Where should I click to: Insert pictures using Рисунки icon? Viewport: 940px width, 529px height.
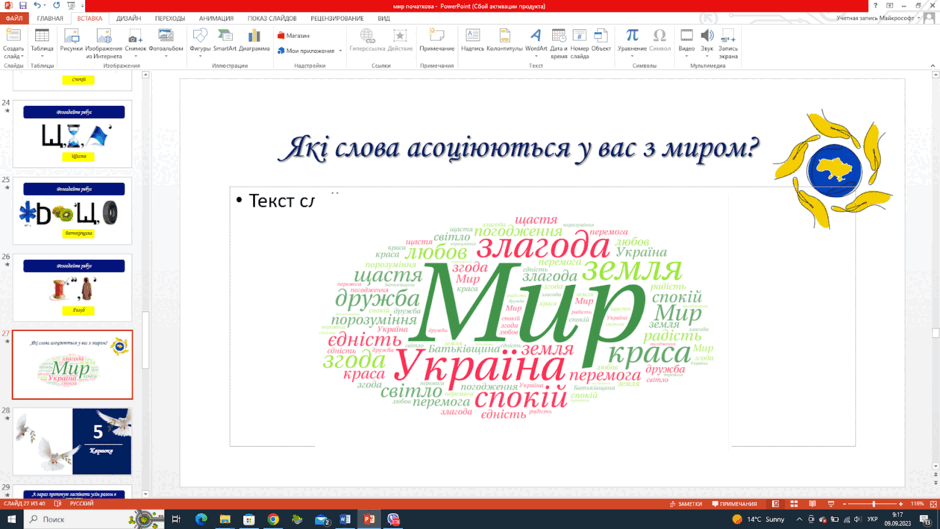(71, 42)
